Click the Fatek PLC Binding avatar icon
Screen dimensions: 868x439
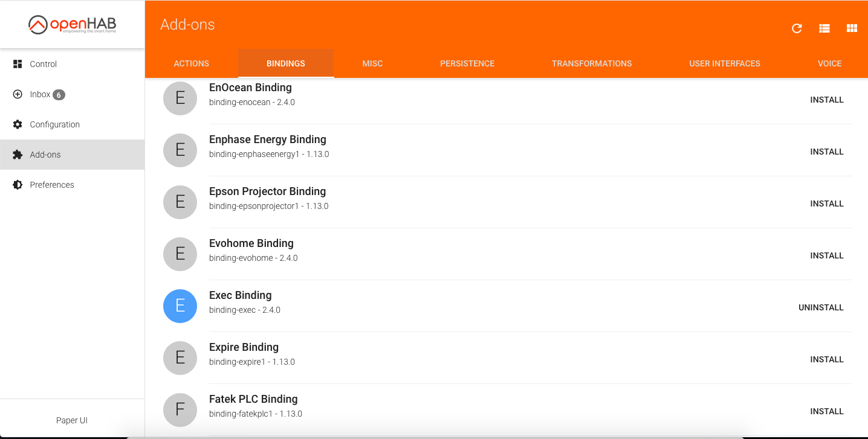180,410
